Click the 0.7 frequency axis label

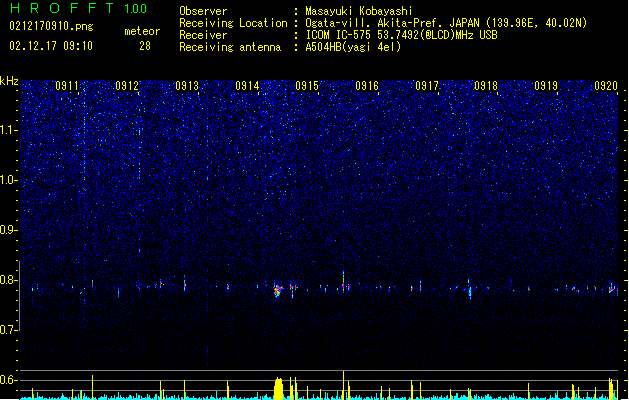pyautogui.click(x=9, y=330)
